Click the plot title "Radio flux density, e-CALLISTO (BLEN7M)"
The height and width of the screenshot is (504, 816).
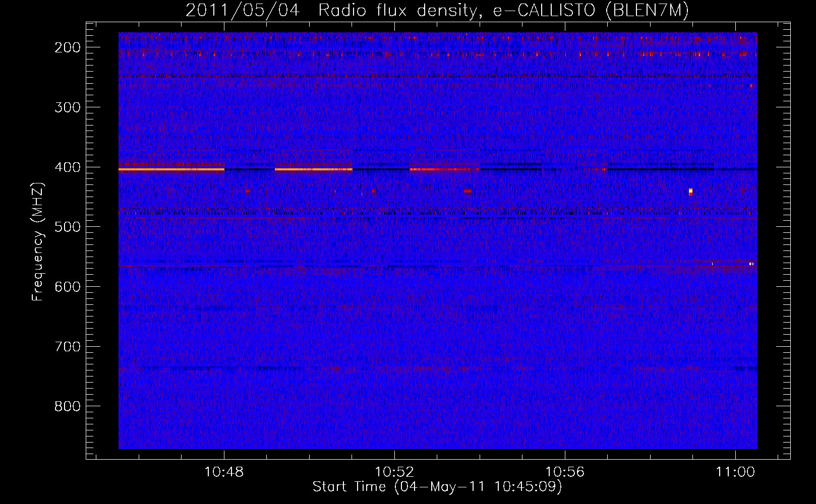point(503,11)
